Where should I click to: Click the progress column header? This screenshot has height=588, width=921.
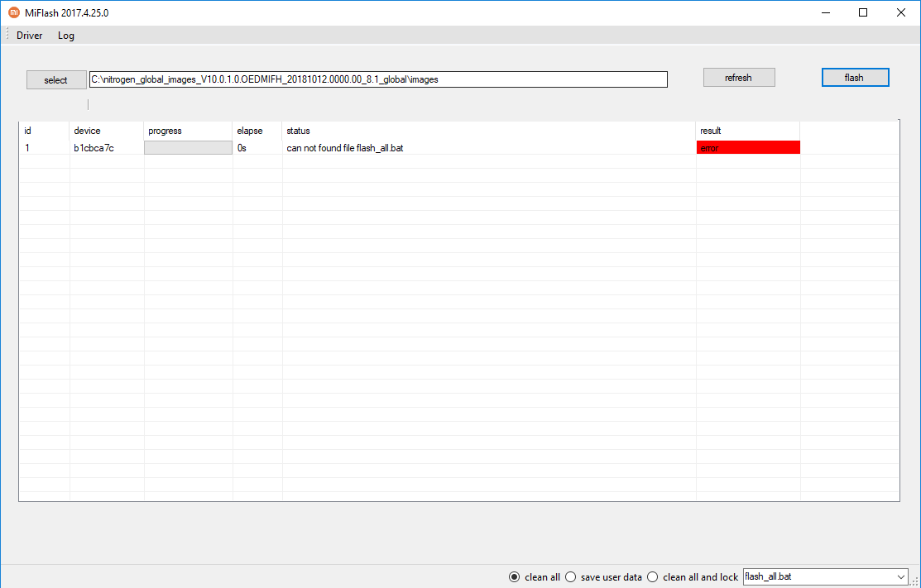click(188, 131)
